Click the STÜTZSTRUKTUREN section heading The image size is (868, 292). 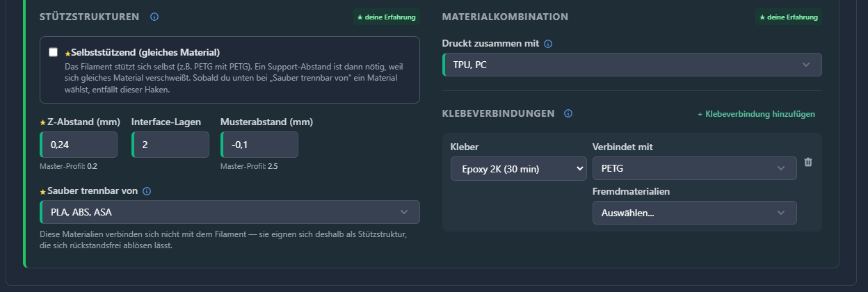click(x=90, y=17)
